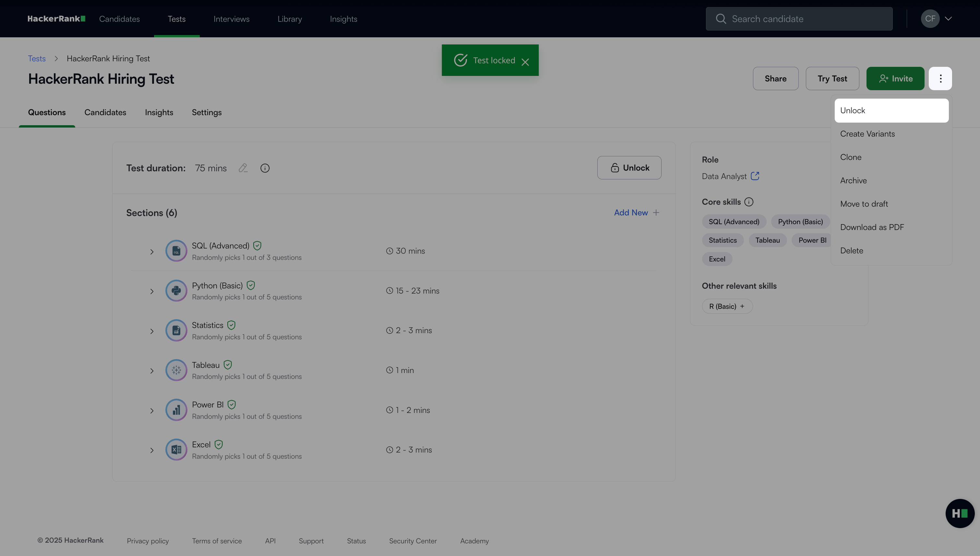Add the R (Basic) relevant skill
The height and width of the screenshot is (556, 980).
(727, 306)
